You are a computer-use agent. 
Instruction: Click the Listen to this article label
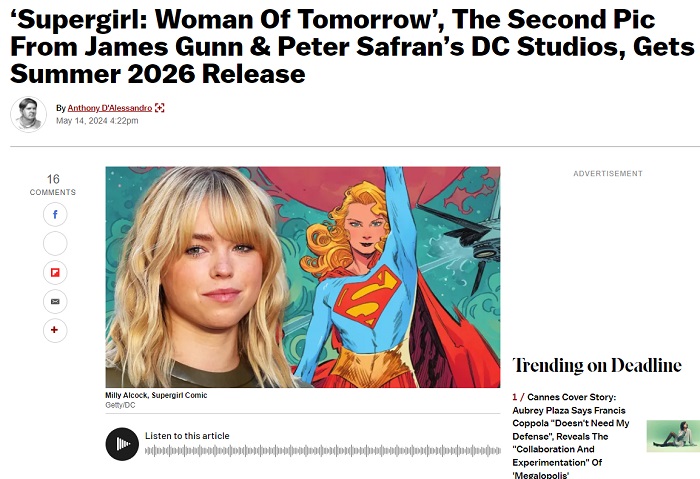point(187,436)
